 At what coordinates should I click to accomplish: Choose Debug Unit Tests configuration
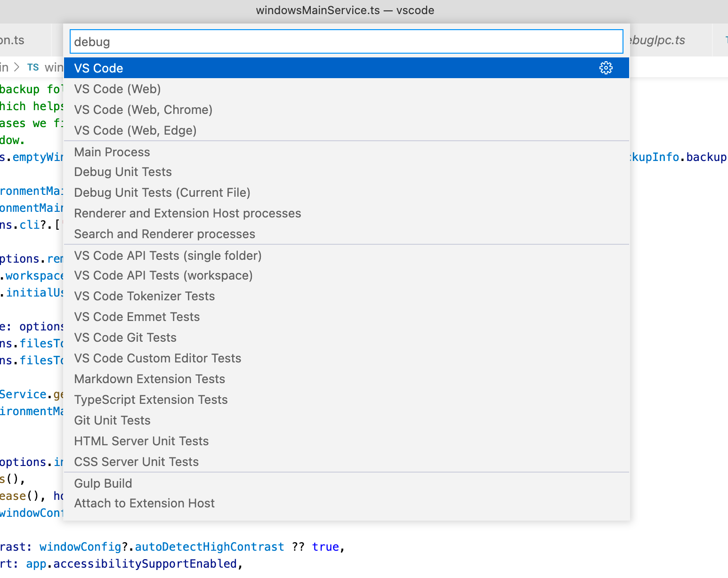122,172
